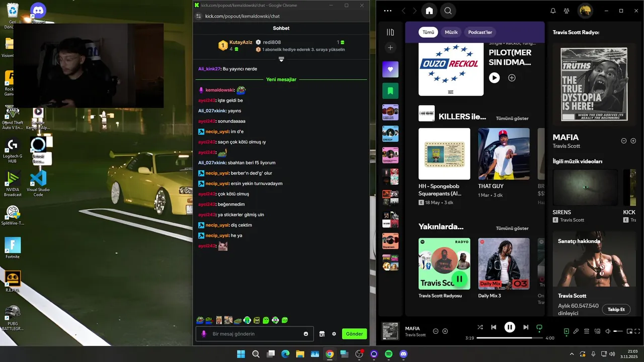Show lyrics with microphone icon
Viewport: 644px width, 362px height.
[x=576, y=331]
